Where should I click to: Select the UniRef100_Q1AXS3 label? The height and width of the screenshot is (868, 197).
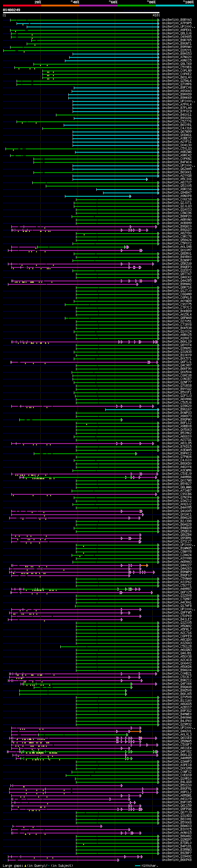coord(177,210)
